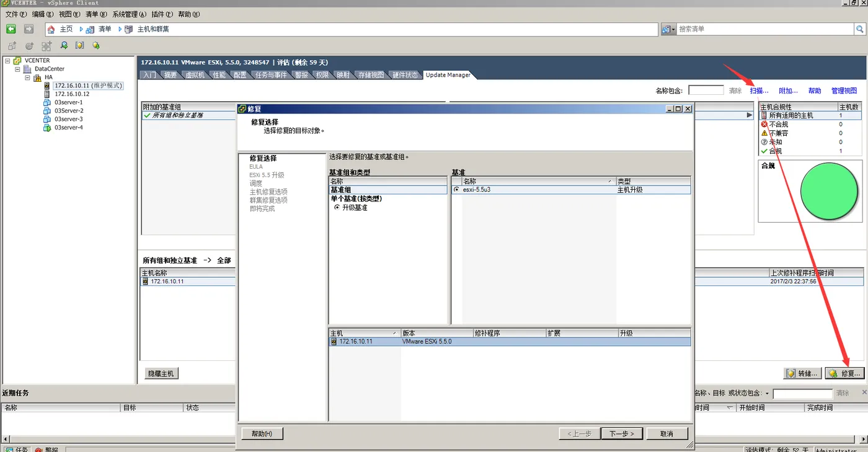Select the 升级基准 radio button
868x452 pixels.
coord(337,208)
